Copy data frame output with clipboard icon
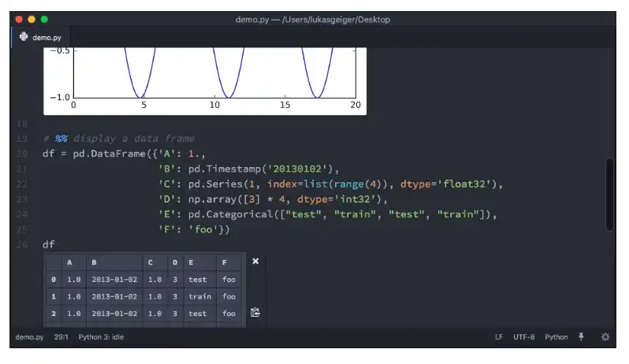 pyautogui.click(x=255, y=312)
